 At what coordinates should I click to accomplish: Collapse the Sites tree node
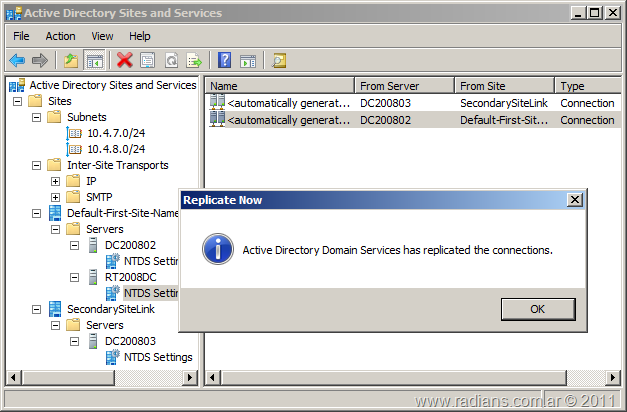pyautogui.click(x=19, y=101)
